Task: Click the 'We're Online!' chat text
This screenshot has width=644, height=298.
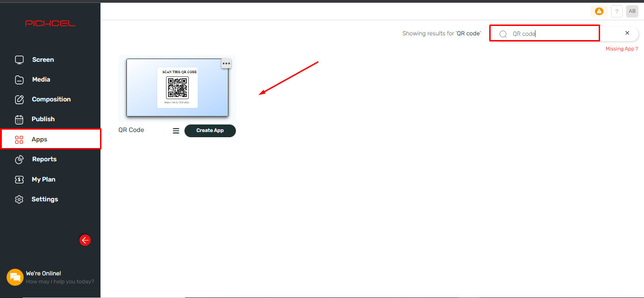Action: [43, 273]
